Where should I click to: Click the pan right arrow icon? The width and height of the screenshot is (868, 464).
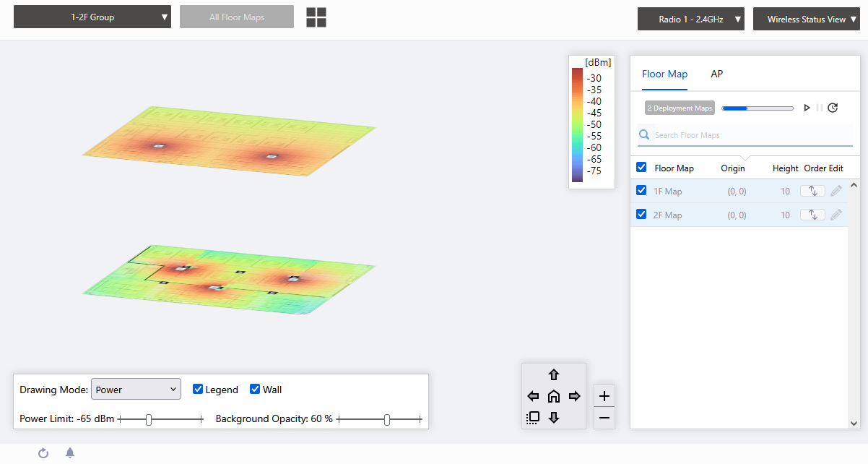pyautogui.click(x=575, y=396)
